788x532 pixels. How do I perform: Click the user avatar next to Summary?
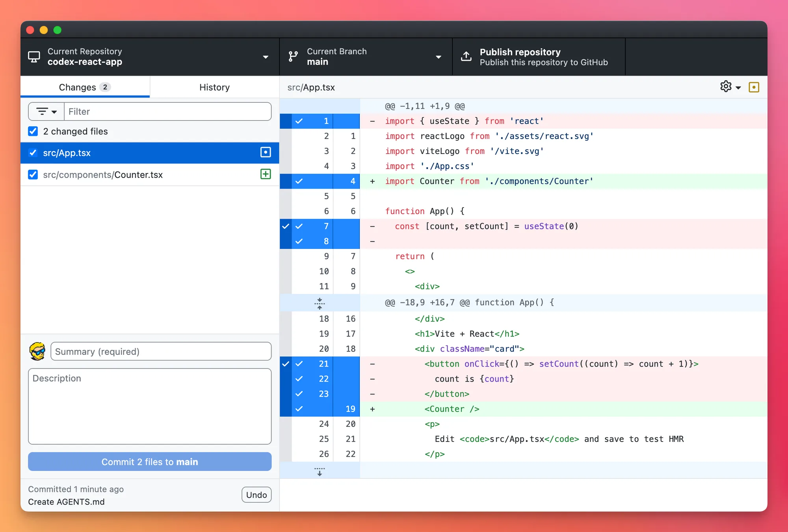click(x=37, y=351)
